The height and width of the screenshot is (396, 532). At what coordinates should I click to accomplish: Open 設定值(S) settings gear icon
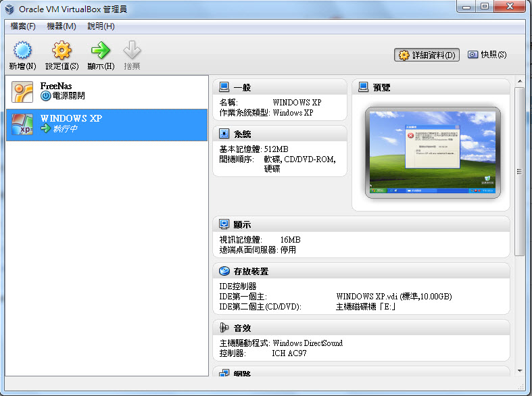pos(62,50)
